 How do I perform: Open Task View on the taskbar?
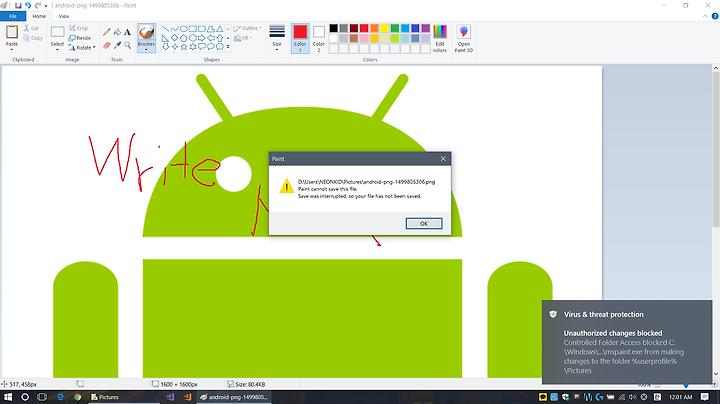[x=42, y=397]
